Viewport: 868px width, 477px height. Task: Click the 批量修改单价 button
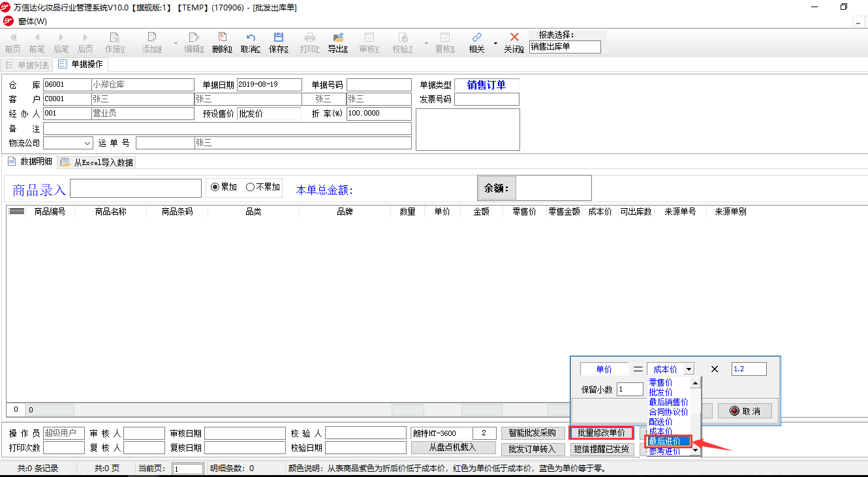pyautogui.click(x=601, y=433)
